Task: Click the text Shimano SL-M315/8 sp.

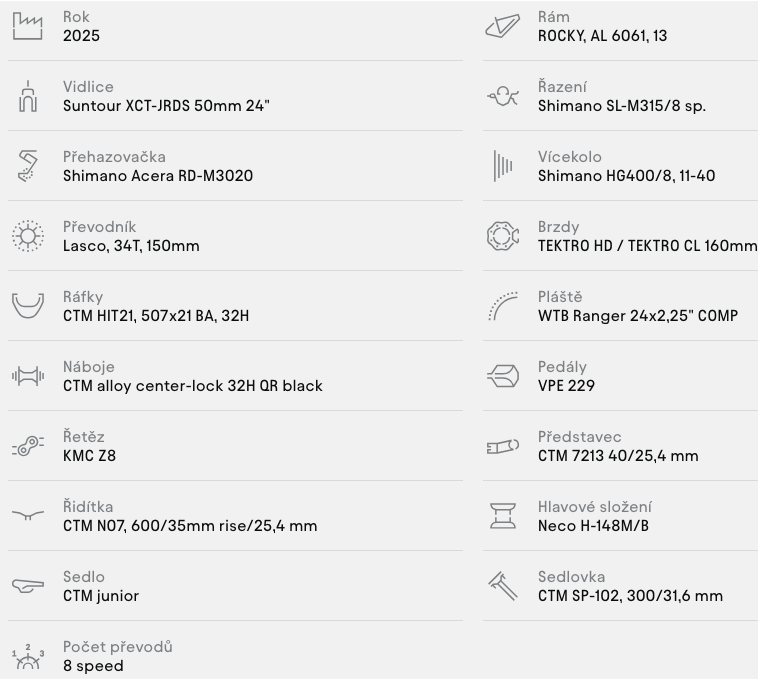Action: tap(622, 105)
